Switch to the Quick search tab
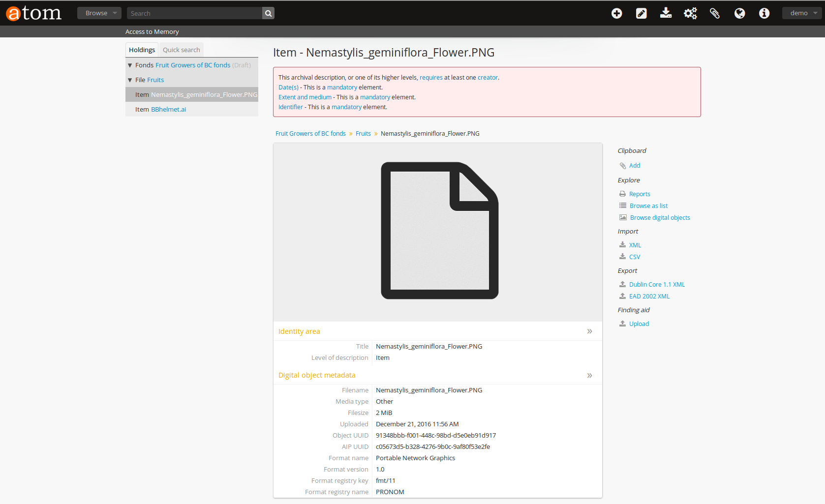The height and width of the screenshot is (504, 825). pyautogui.click(x=181, y=50)
